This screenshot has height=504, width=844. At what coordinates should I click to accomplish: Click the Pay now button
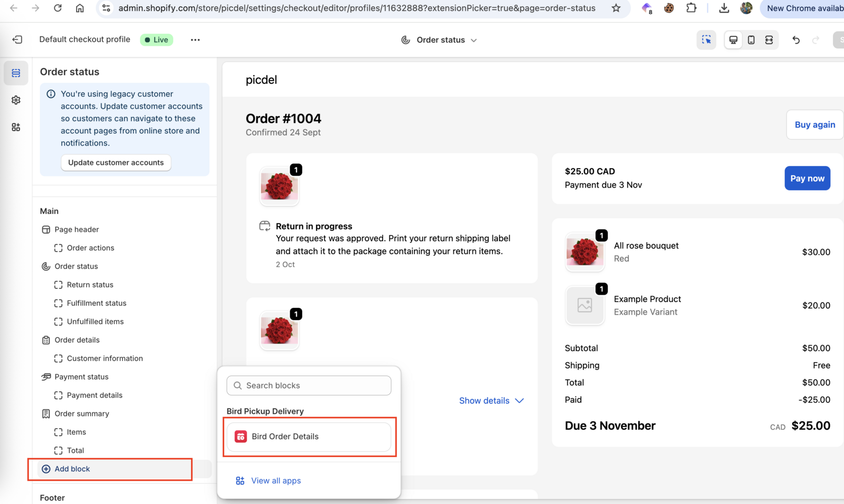pyautogui.click(x=807, y=178)
